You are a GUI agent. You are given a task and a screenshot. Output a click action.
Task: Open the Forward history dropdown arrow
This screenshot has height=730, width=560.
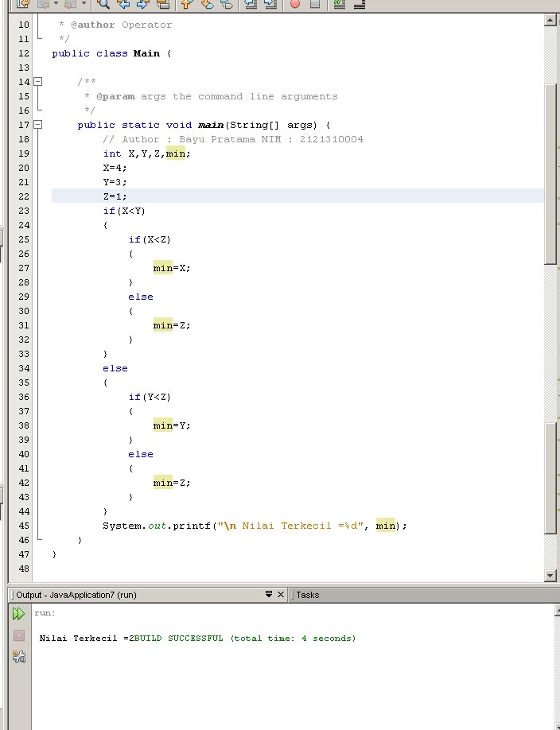pos(84,4)
